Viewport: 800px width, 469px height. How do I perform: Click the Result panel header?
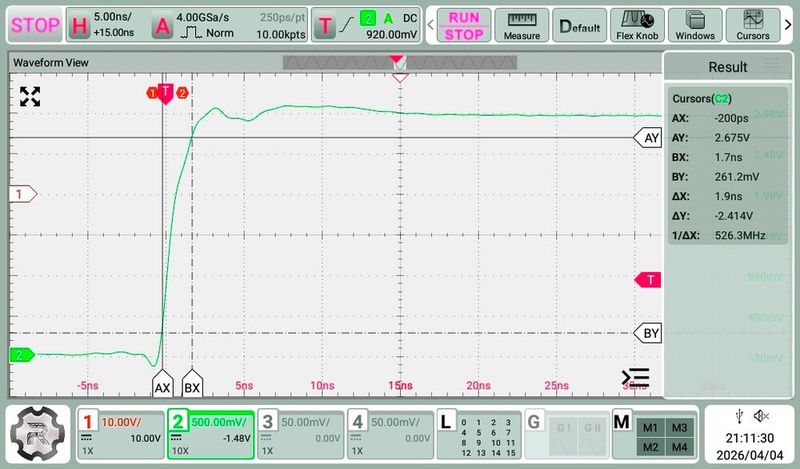pos(728,66)
